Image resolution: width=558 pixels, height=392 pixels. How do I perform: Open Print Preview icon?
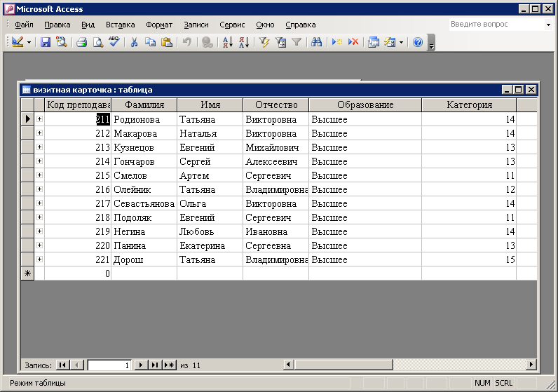(98, 42)
